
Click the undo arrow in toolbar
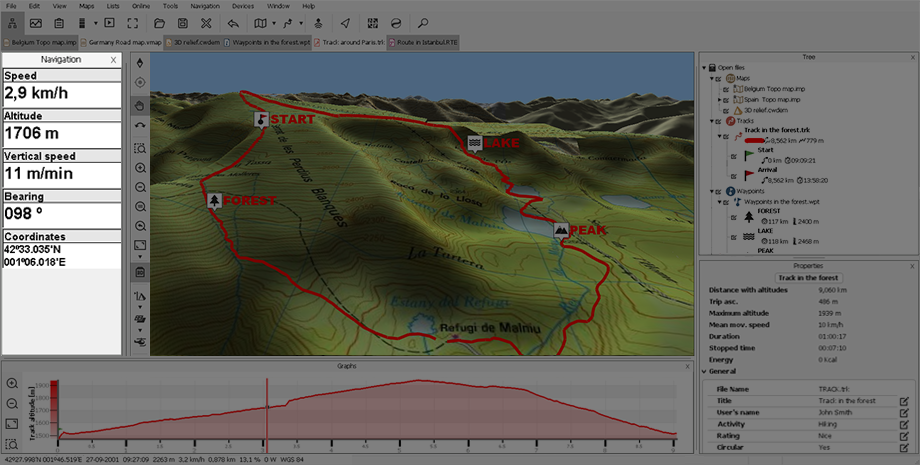coord(232,22)
